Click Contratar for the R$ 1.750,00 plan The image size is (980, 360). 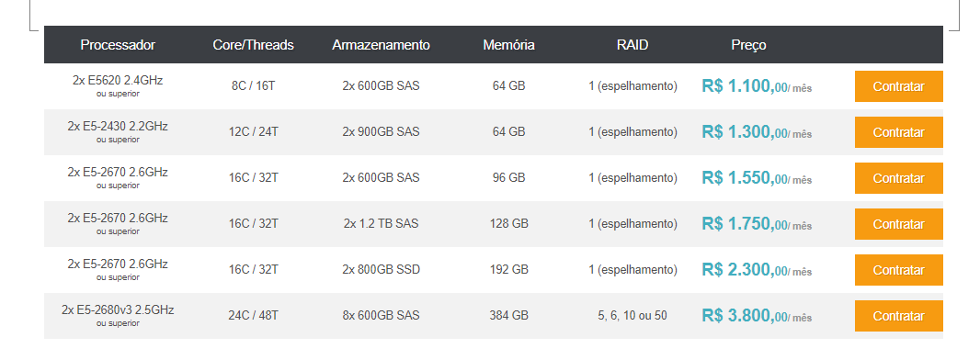click(x=898, y=224)
